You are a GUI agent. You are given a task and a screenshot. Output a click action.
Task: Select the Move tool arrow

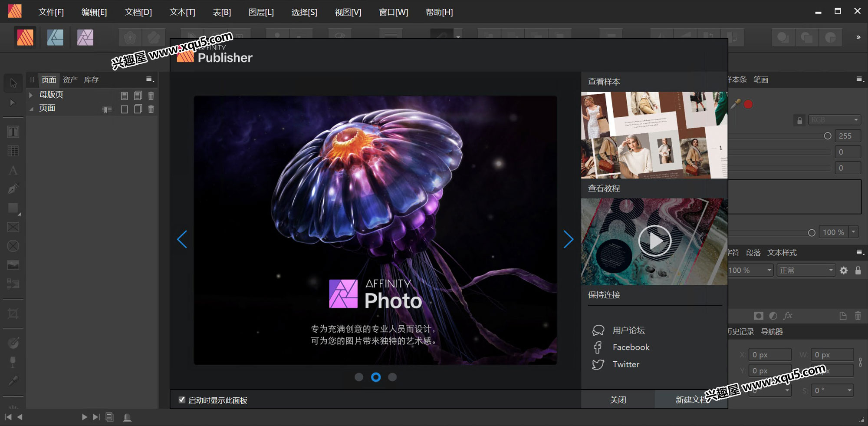pyautogui.click(x=13, y=83)
